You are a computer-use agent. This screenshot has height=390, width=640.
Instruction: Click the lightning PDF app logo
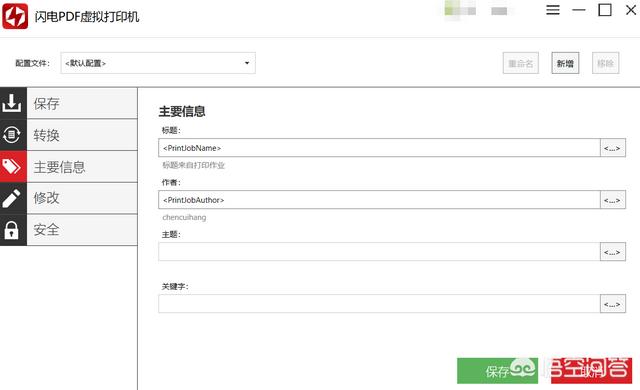15,16
